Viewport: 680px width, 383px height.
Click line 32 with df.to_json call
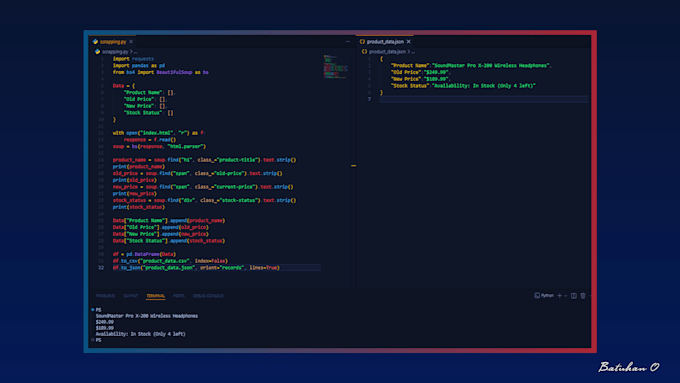tap(196, 268)
